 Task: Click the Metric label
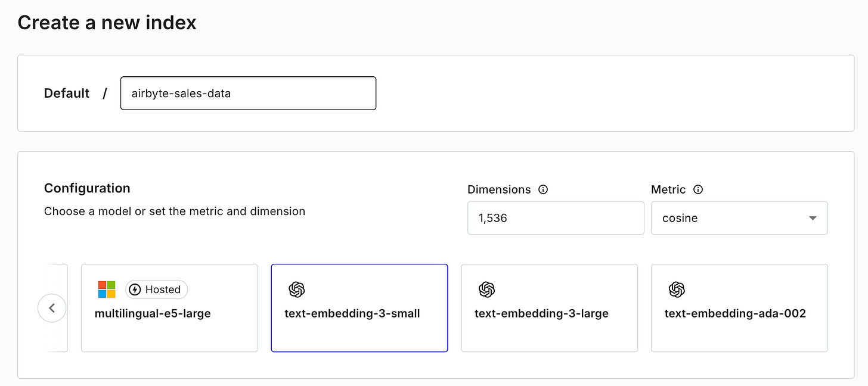coord(668,189)
